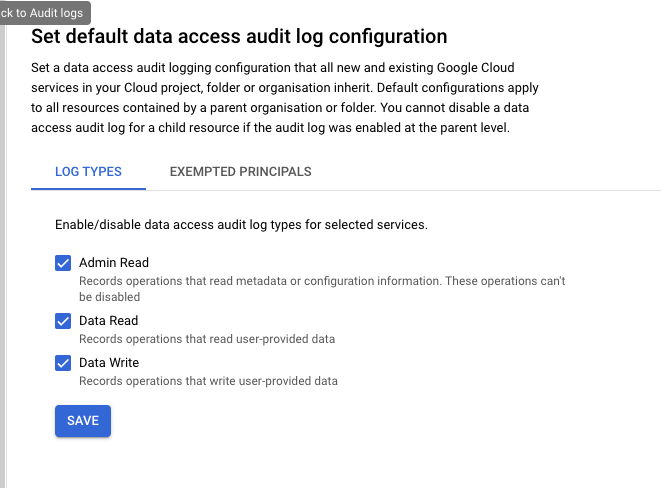Image resolution: width=661 pixels, height=488 pixels.
Task: Click the words 'be disabled' under Admin Read
Action: [108, 297]
